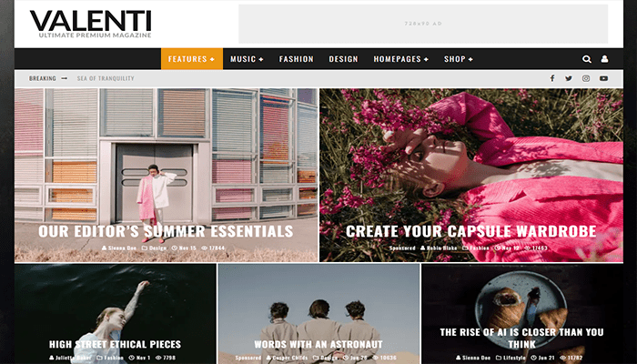Image resolution: width=637 pixels, height=364 pixels.
Task: Read 'Create Your Capsule Wardrobe' article
Action: click(x=470, y=231)
